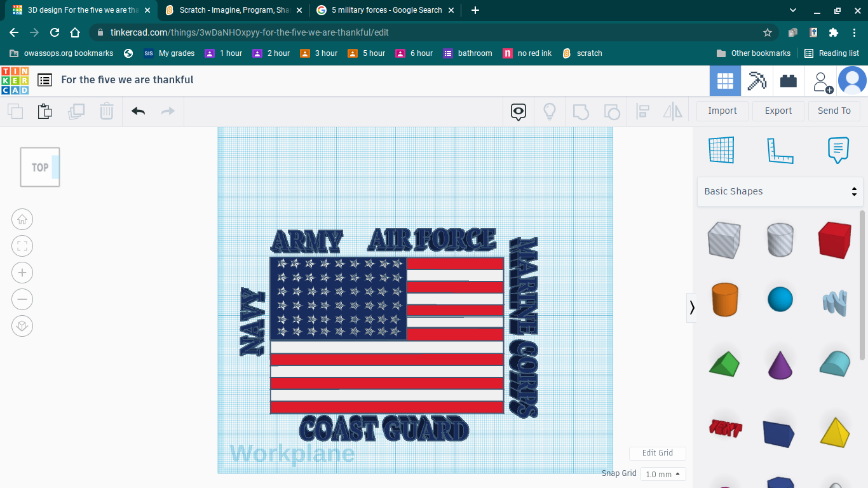Open My grades bookmark
Viewport: 868px width, 488px height.
(x=169, y=53)
